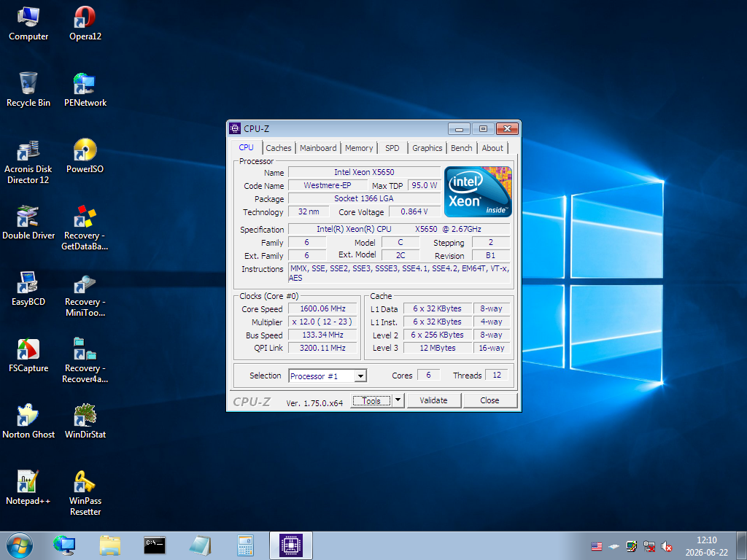Select Recovery - Recover4all shortcut
747x560 pixels.
point(85,361)
